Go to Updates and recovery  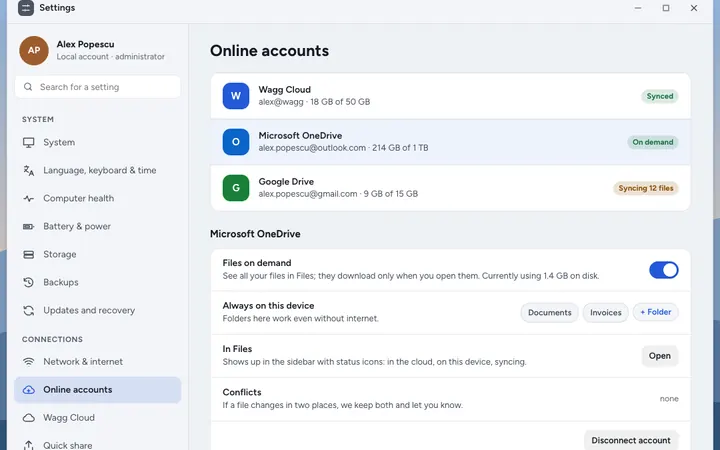(x=97, y=310)
